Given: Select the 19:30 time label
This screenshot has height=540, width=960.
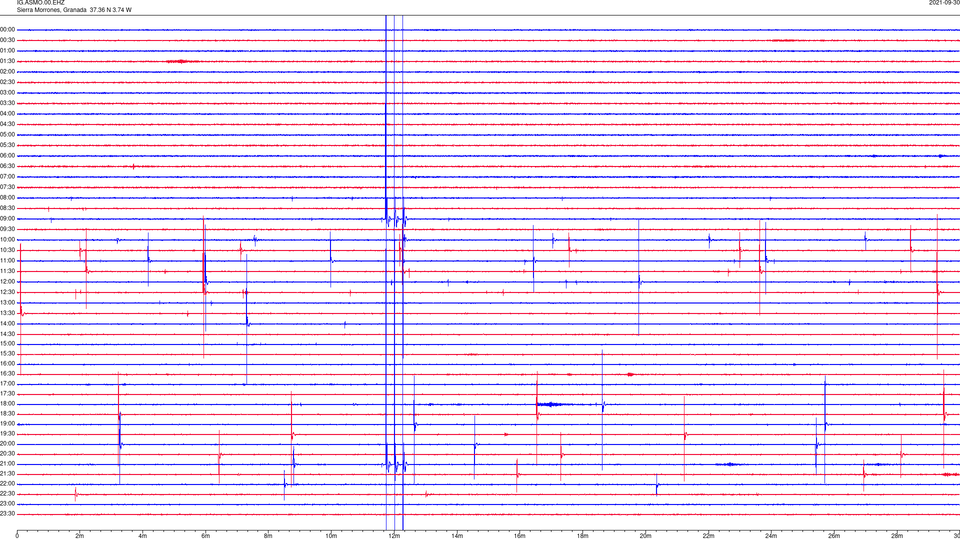Looking at the screenshot, I should (7, 433).
